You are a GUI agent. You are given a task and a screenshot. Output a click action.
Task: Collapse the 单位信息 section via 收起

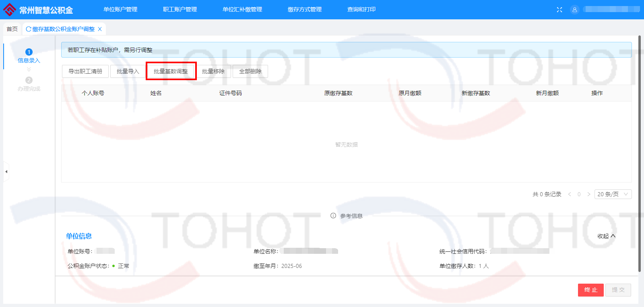click(606, 236)
